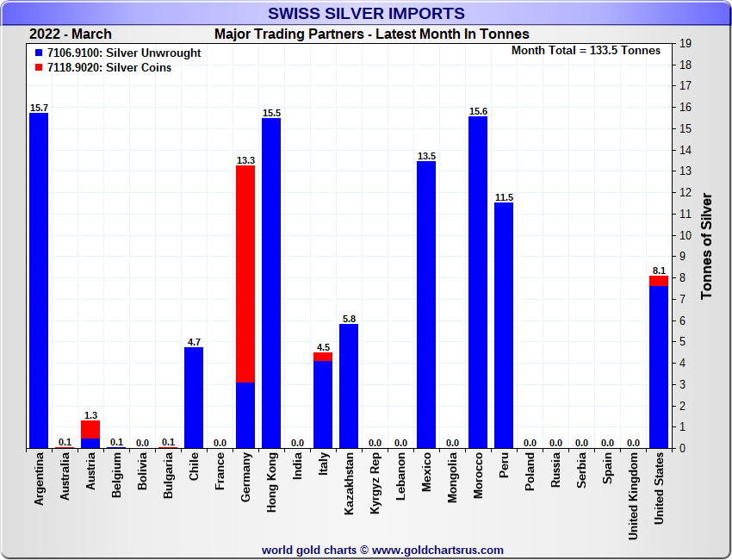Click the 'Mongolia' axis label
This screenshot has height=560, width=732.
pyautogui.click(x=452, y=477)
